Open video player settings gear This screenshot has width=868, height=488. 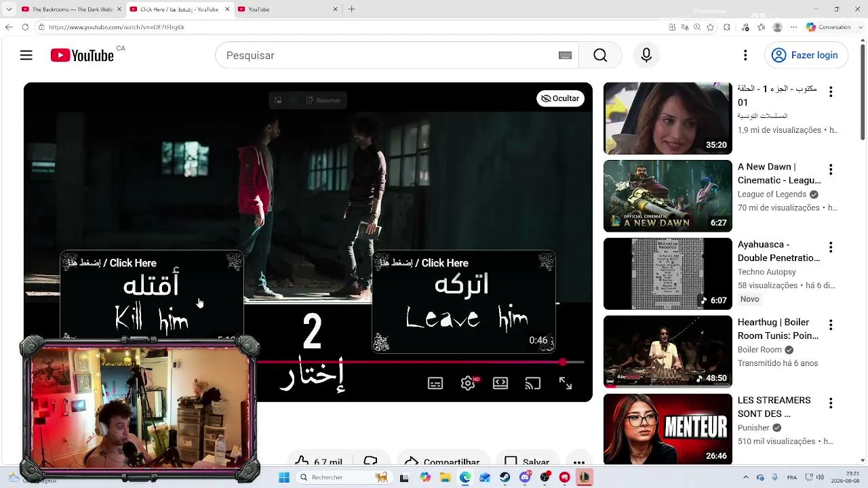click(x=468, y=383)
